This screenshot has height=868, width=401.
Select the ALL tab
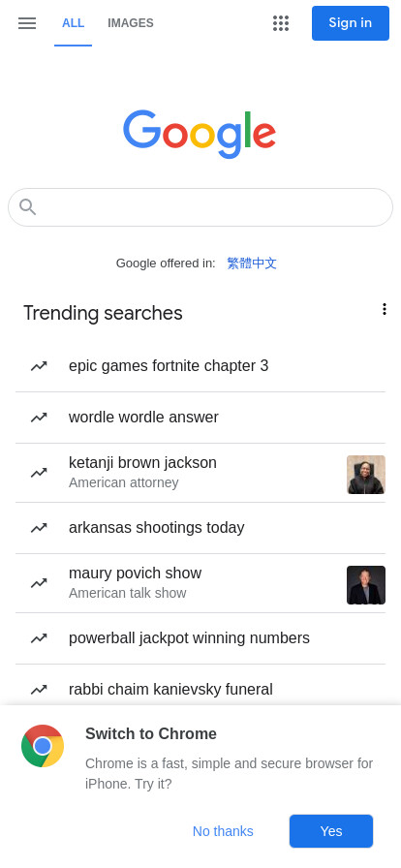(73, 23)
